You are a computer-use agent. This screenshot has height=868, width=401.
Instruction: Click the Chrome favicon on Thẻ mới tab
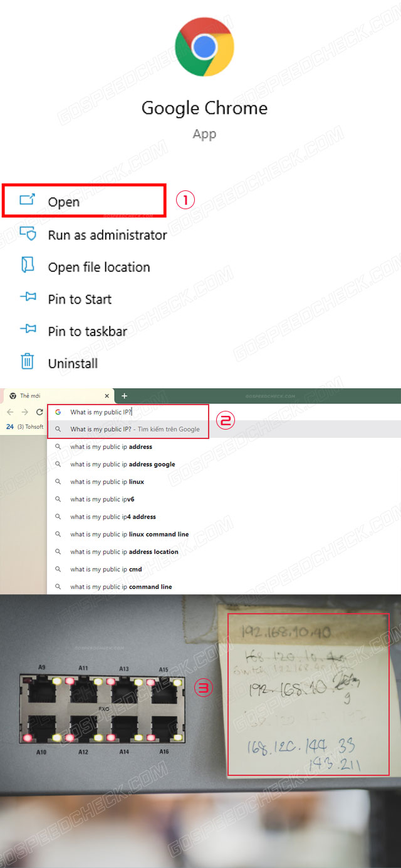coord(13,396)
